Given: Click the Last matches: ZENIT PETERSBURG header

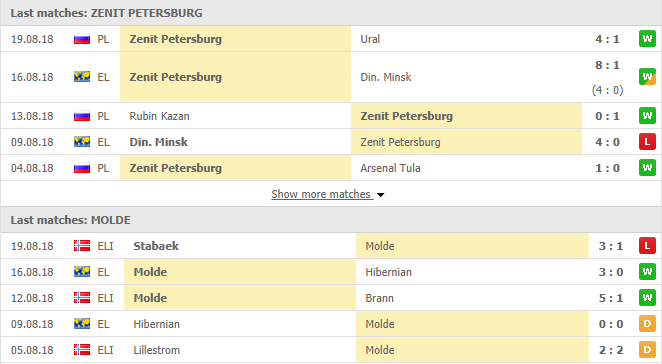Looking at the screenshot, I should click(106, 13).
